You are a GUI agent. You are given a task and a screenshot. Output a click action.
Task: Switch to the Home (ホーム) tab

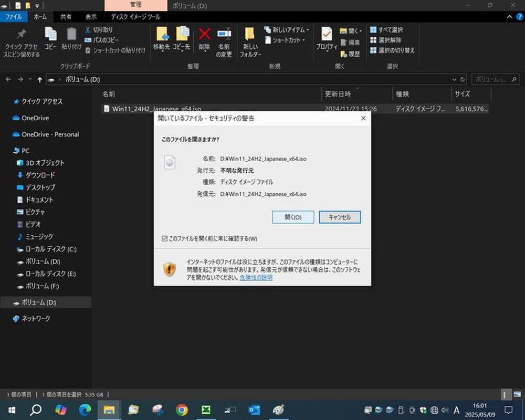coord(40,17)
